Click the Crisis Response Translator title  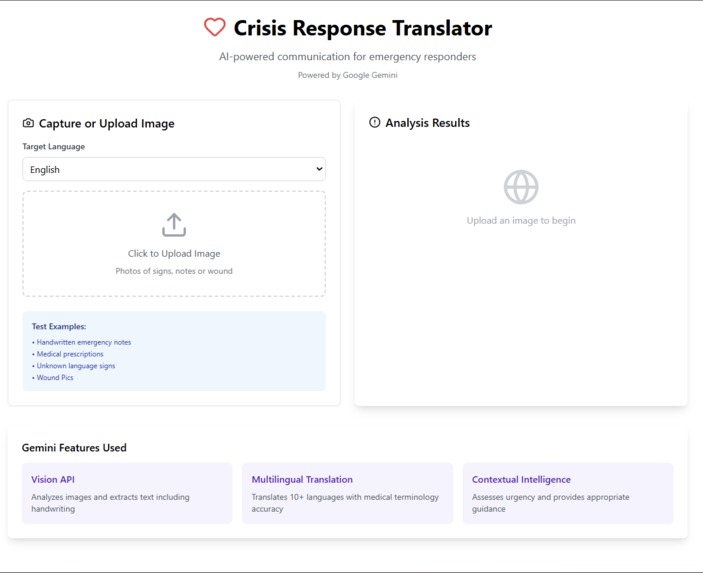[363, 28]
